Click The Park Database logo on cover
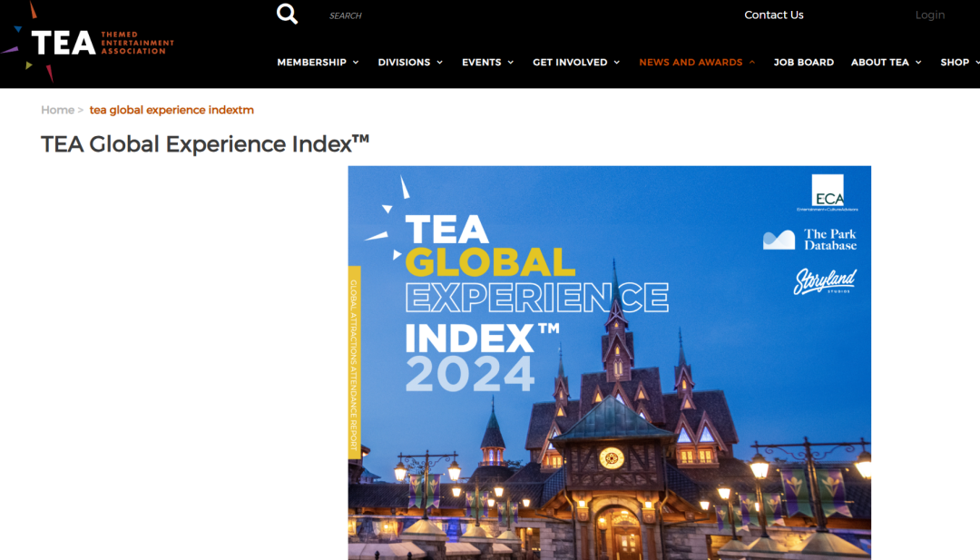The width and height of the screenshot is (980, 560). 810,240
